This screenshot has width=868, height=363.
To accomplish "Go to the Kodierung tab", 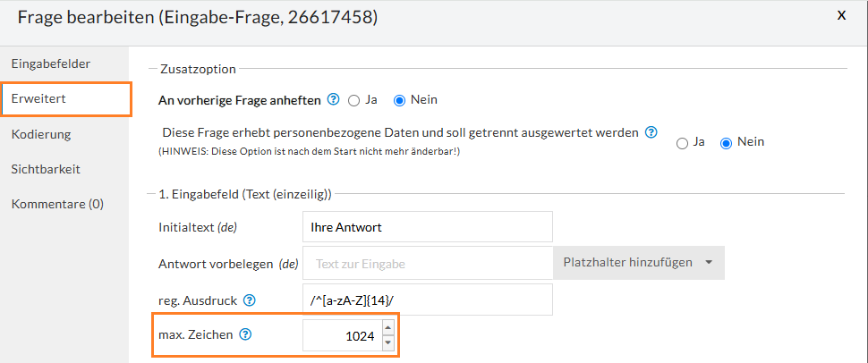I will click(41, 134).
